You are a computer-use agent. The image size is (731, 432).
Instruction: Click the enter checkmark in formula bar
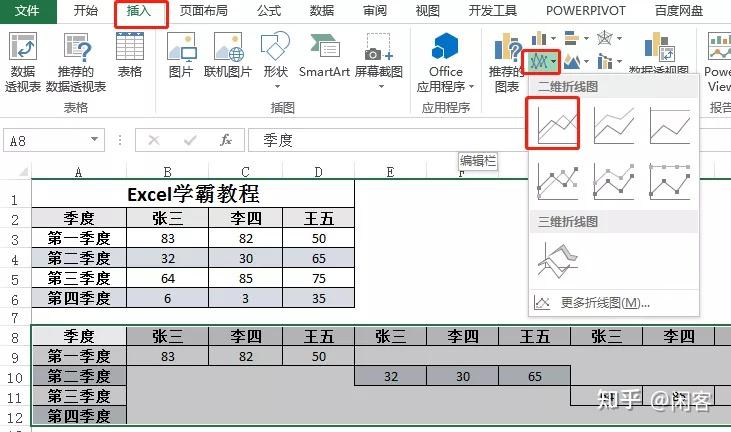(x=190, y=140)
